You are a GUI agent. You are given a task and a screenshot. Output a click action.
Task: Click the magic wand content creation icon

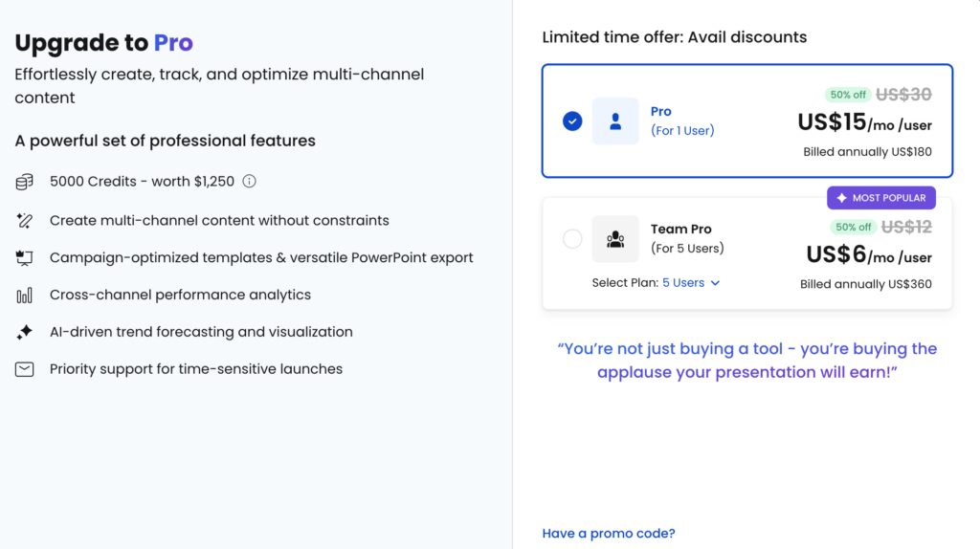click(25, 221)
